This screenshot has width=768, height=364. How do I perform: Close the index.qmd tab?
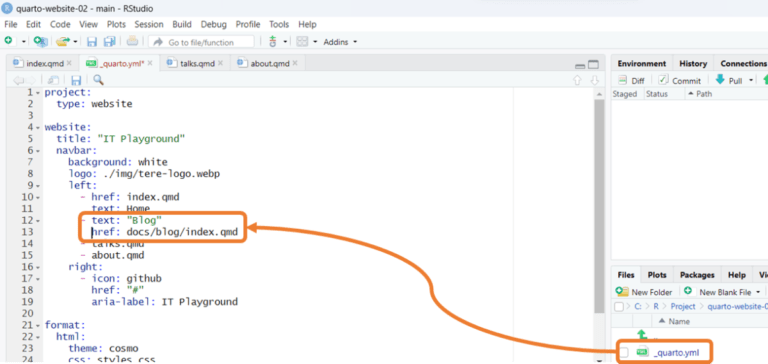(69, 63)
